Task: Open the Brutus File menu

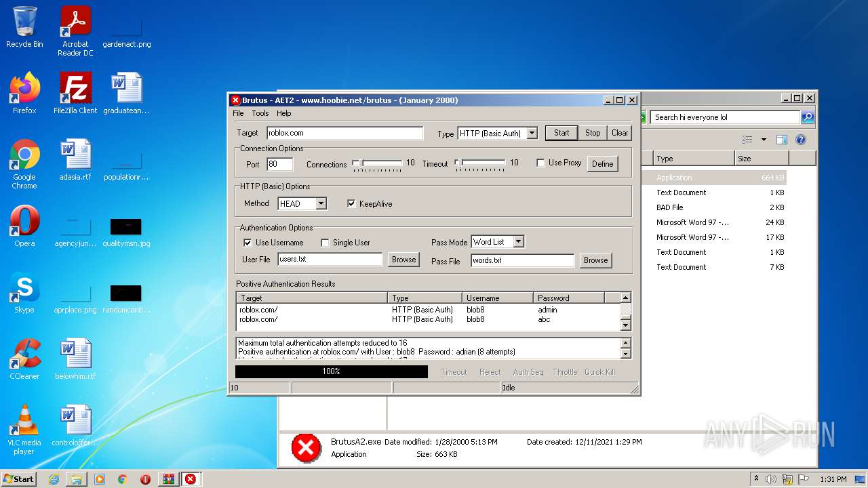Action: click(x=238, y=113)
